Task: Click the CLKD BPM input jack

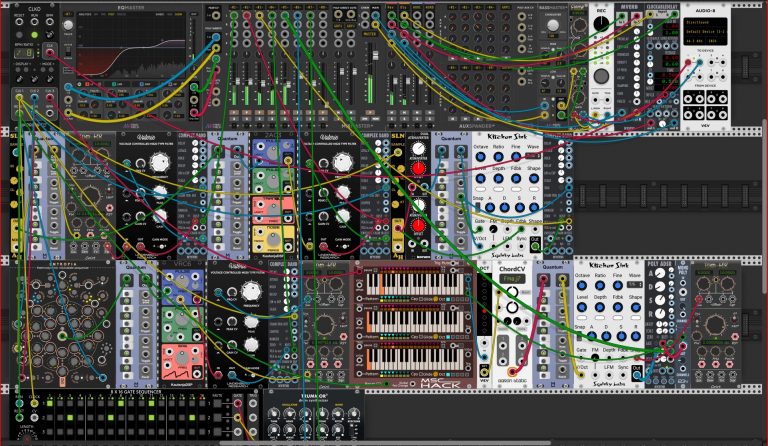Action: [49, 22]
